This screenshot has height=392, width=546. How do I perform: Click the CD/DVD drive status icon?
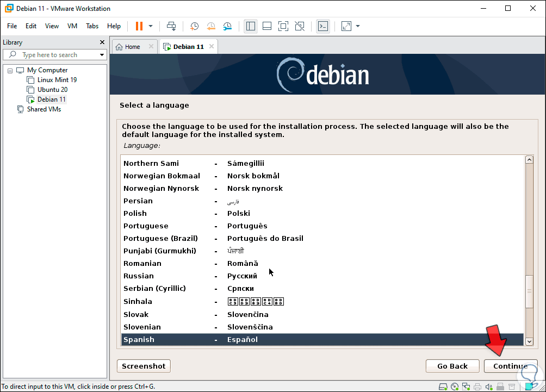(x=455, y=387)
